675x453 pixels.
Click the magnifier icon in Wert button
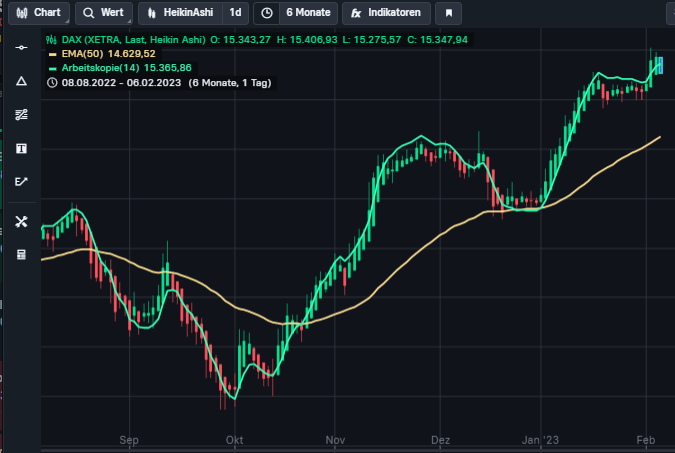tap(89, 13)
